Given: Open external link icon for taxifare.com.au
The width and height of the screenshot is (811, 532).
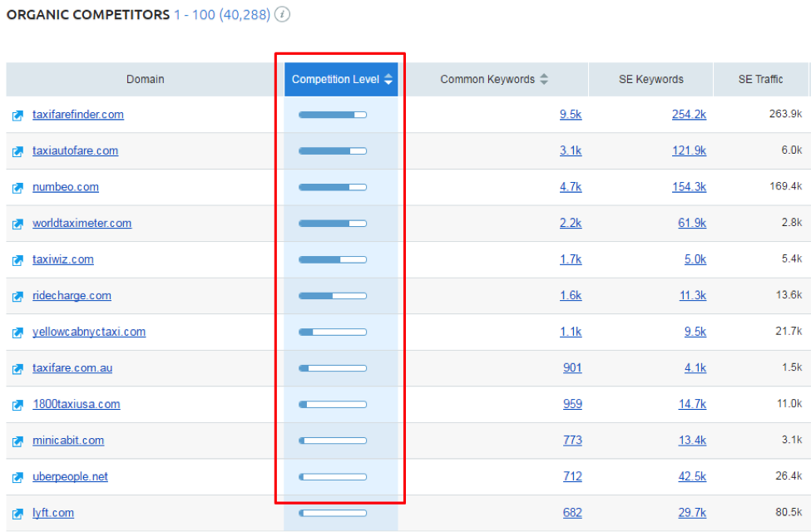Looking at the screenshot, I should point(17,368).
